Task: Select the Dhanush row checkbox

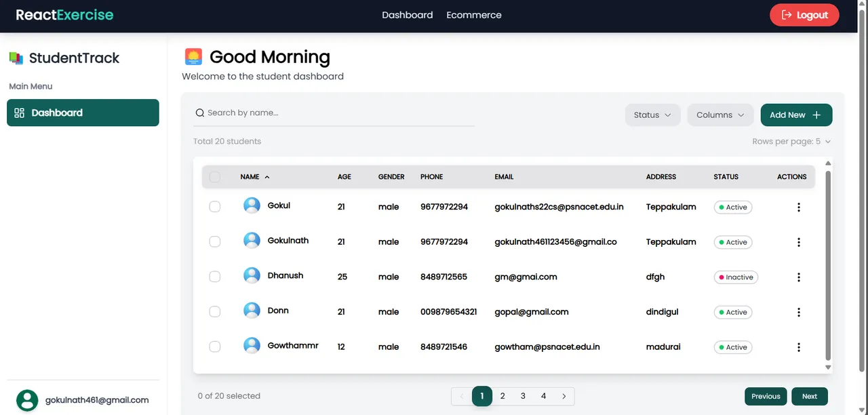Action: (215, 277)
